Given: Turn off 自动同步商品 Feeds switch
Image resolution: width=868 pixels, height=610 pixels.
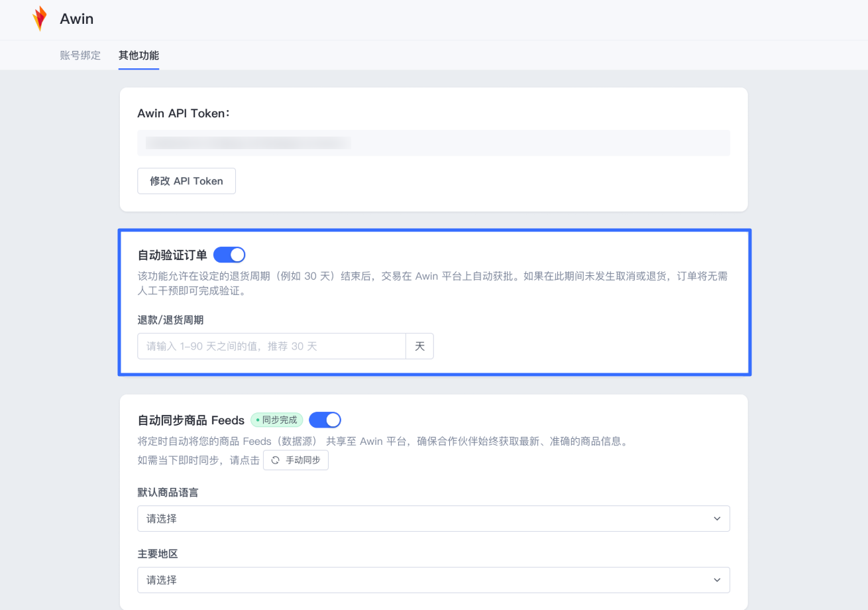Looking at the screenshot, I should point(325,420).
